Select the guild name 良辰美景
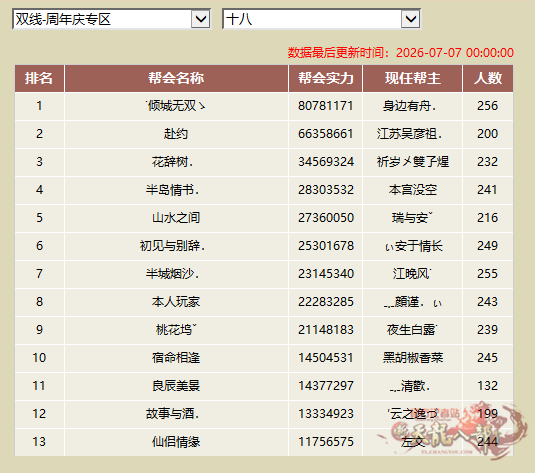The width and height of the screenshot is (535, 473). coord(176,386)
